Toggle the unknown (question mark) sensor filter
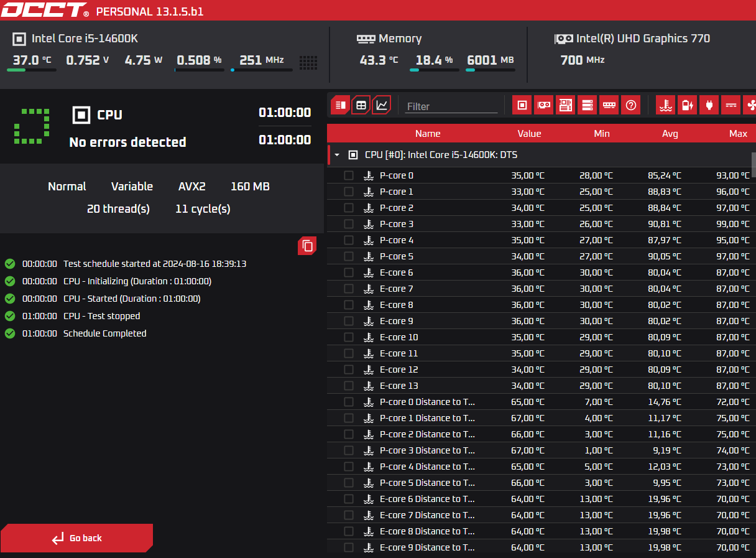 pos(630,105)
